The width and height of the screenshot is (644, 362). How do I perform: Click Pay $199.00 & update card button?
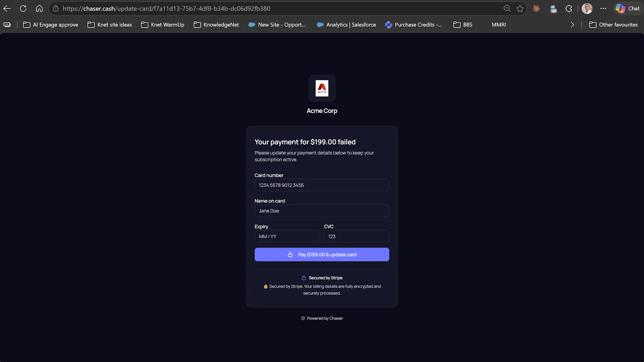pos(322,255)
